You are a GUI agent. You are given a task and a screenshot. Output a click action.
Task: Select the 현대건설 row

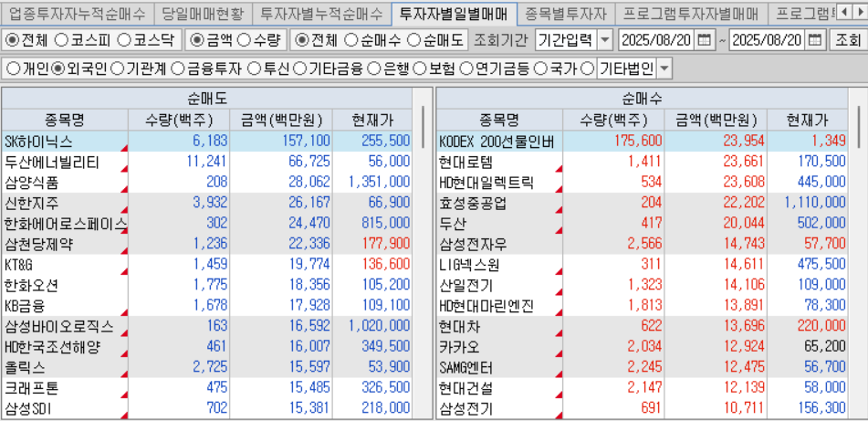643,388
